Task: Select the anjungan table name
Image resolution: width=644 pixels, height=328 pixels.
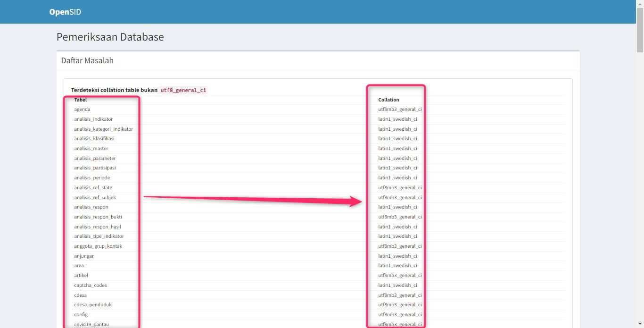Action: pyautogui.click(x=84, y=256)
